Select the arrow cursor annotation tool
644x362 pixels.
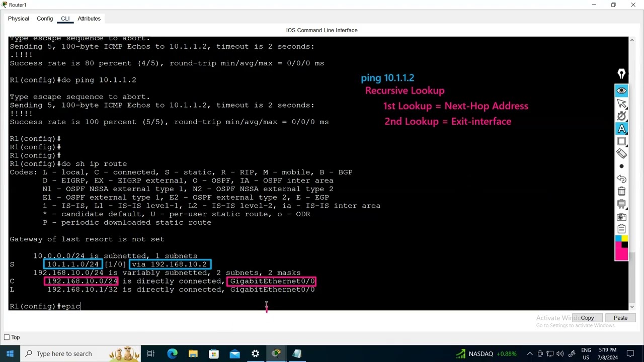click(x=621, y=104)
